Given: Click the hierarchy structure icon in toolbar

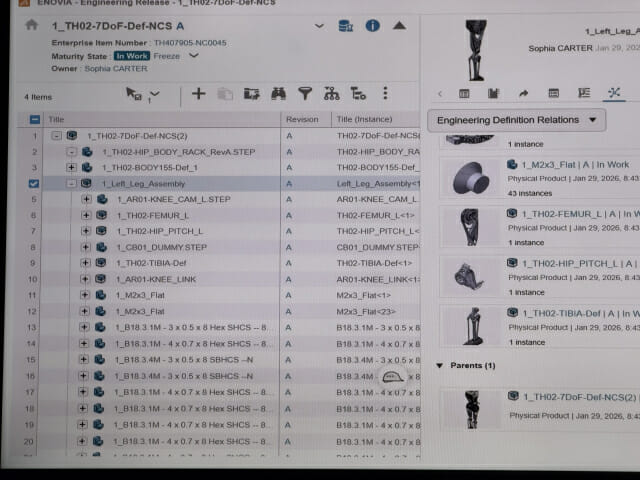Looking at the screenshot, I should tap(331, 93).
